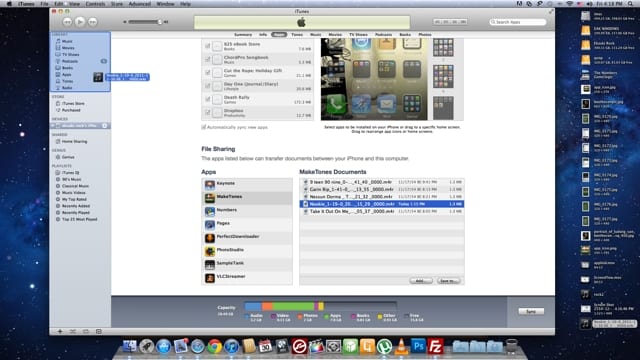Collapse the iPhone device disclosure triangle
This screenshot has height=360, width=640.
coord(53,126)
